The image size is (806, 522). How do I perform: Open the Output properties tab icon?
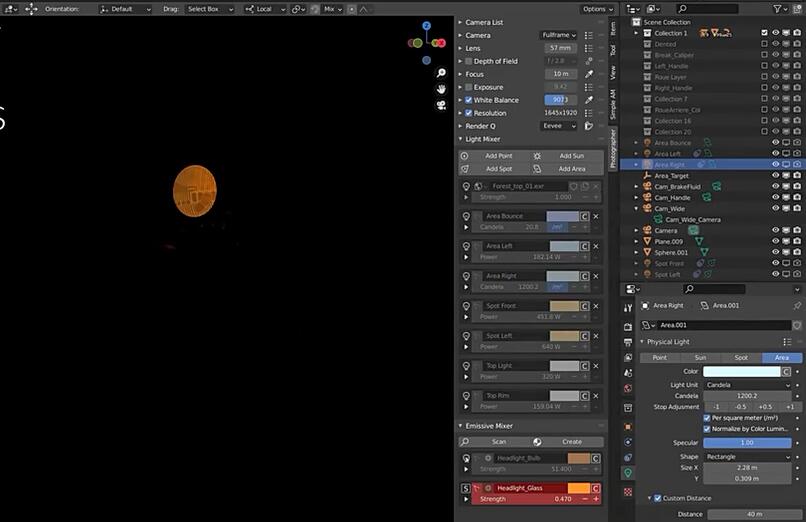(x=628, y=342)
